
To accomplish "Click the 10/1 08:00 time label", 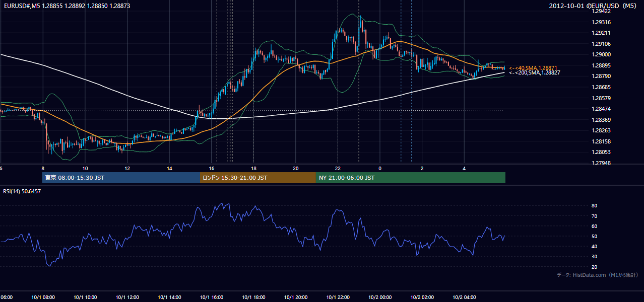I will click(43, 297).
